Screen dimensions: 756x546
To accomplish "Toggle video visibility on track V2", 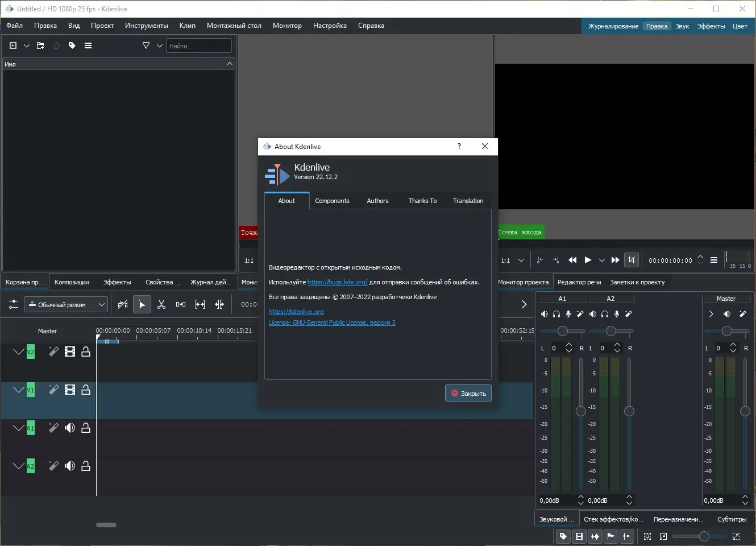I will 70,351.
